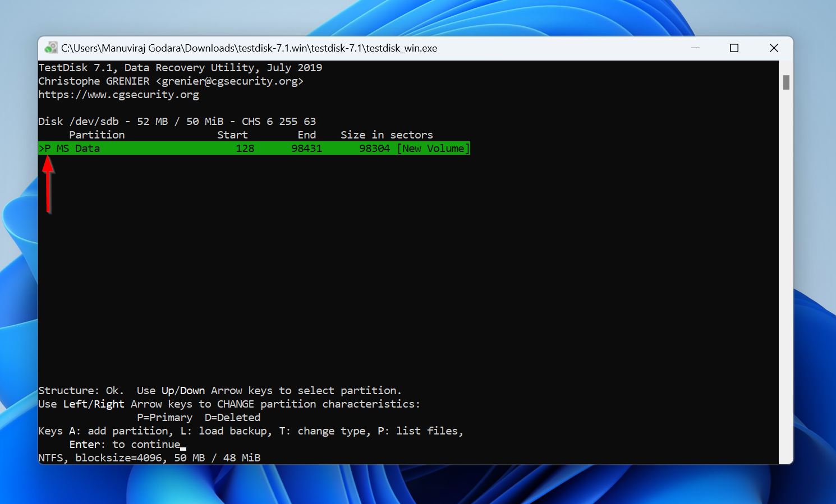Click the NTFS blocksize=4096 status line
This screenshot has width=836, height=504.
149,457
